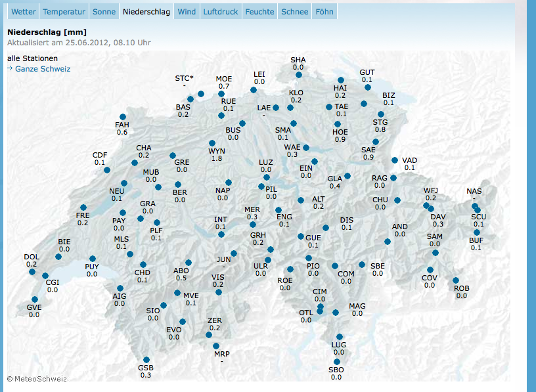This screenshot has width=536, height=392.
Task: Select the DAV station marker
Action: (431, 209)
